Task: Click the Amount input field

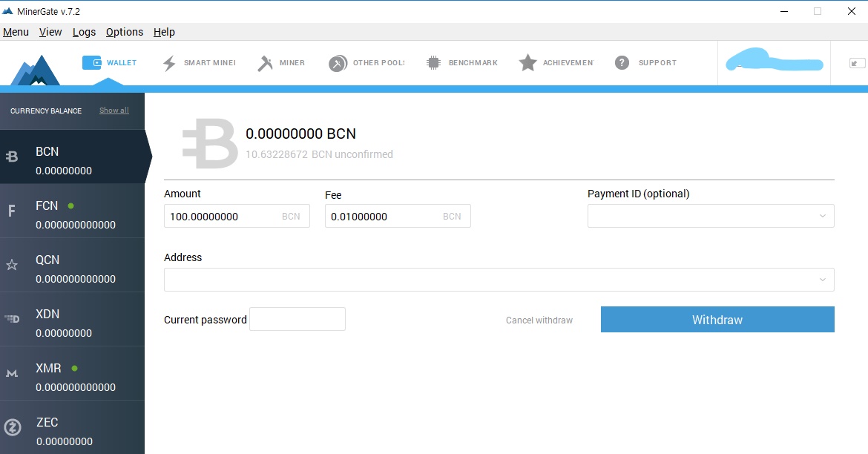Action: point(237,216)
